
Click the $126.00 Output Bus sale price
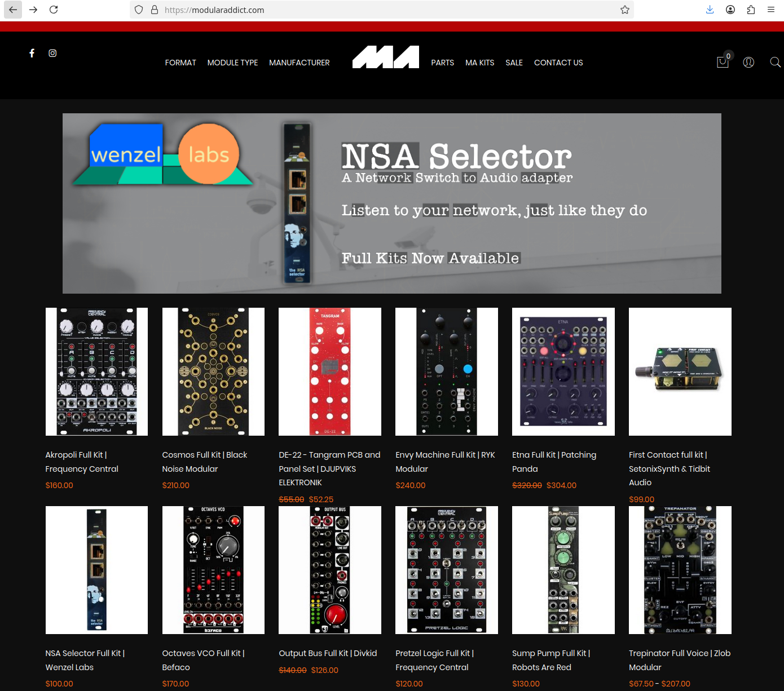(324, 670)
